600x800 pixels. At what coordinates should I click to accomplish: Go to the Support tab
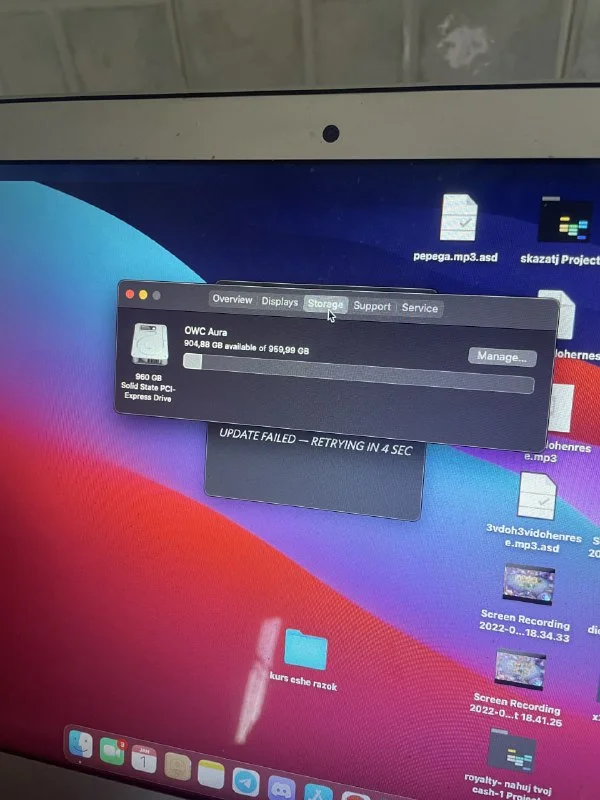[372, 306]
